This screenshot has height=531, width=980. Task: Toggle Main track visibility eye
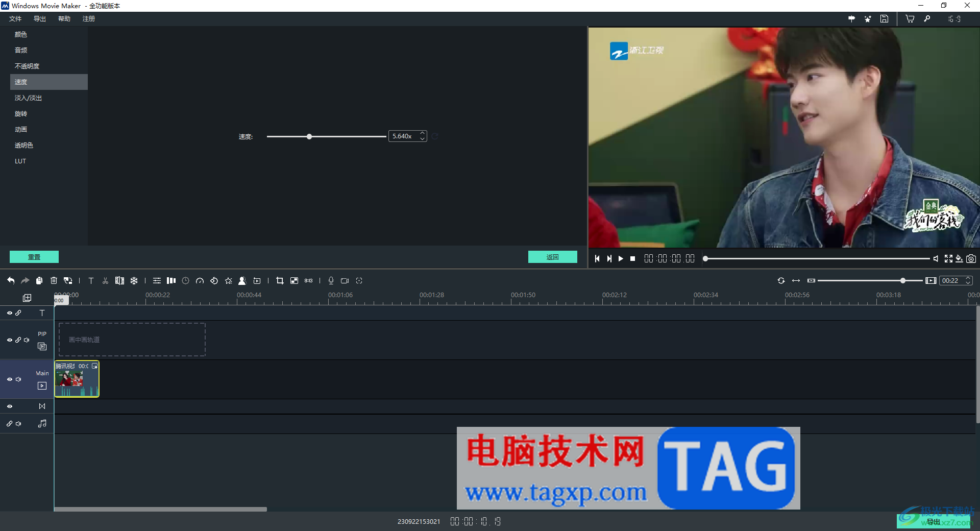10,379
